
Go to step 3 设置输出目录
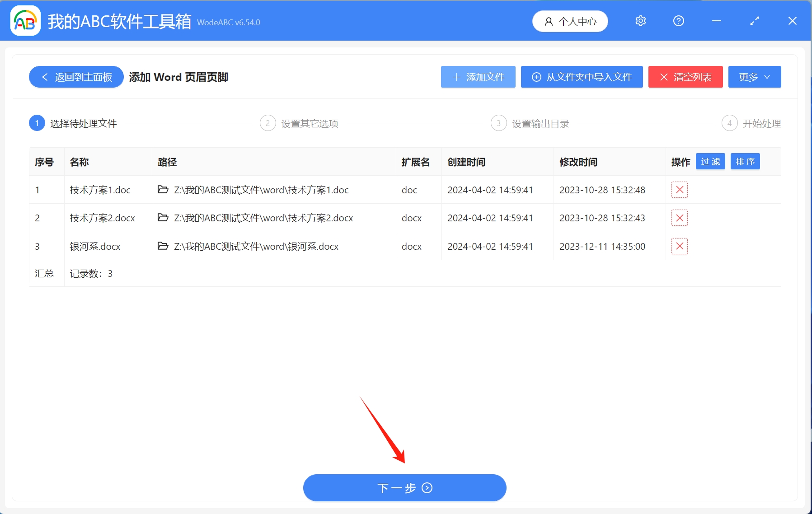(530, 123)
